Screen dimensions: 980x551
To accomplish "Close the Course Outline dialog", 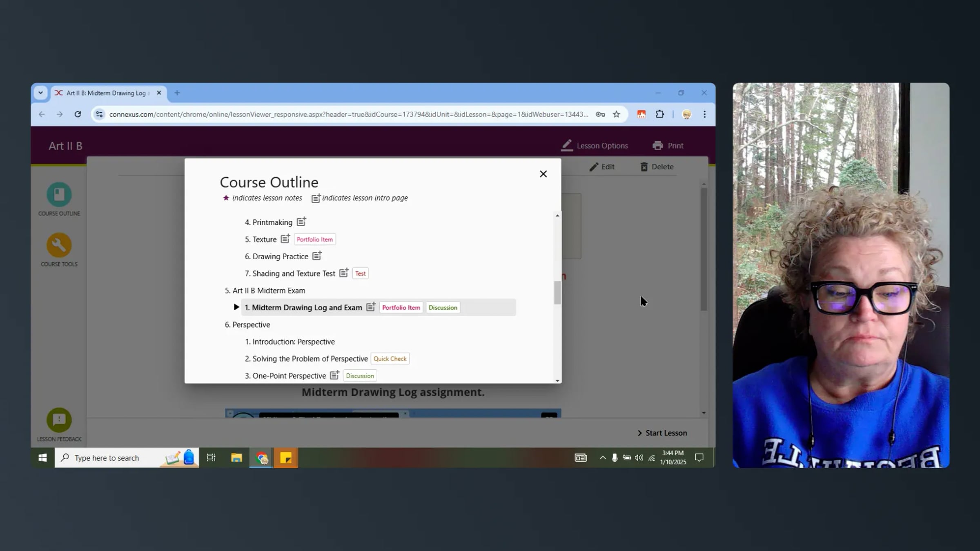I will coord(543,174).
